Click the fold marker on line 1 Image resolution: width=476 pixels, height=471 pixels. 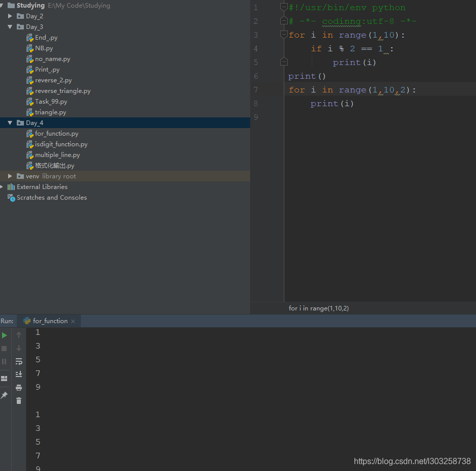coord(284,7)
